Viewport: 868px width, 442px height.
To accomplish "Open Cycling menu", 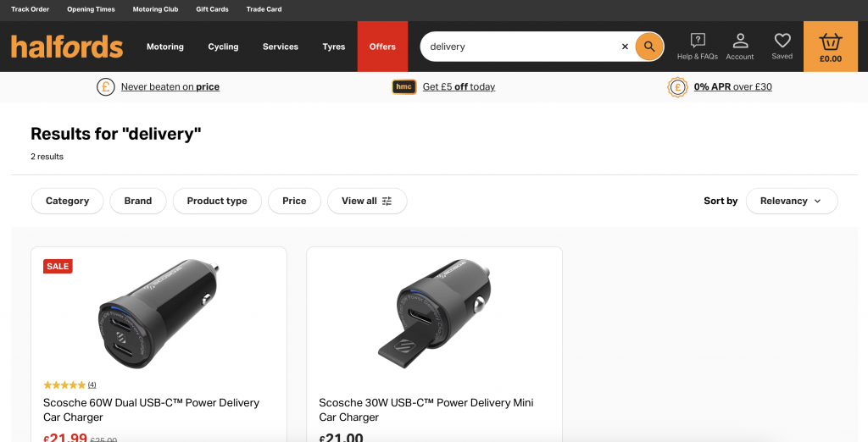I will tap(223, 47).
